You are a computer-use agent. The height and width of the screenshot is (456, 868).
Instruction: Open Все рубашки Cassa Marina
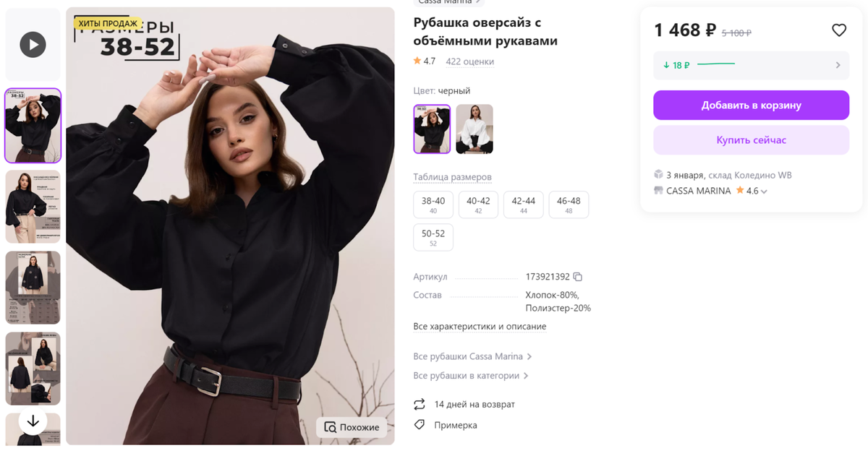(467, 356)
